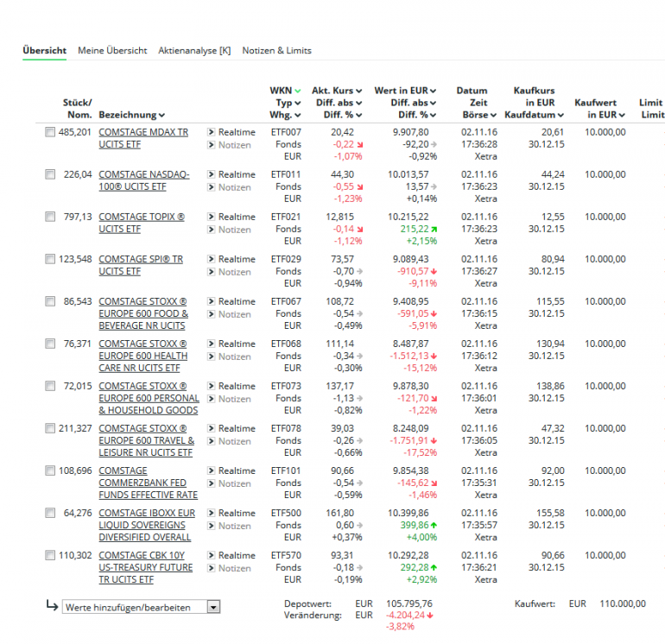Click Notizen arrow icon for COMSTAGE SPI TR

pos(211,272)
